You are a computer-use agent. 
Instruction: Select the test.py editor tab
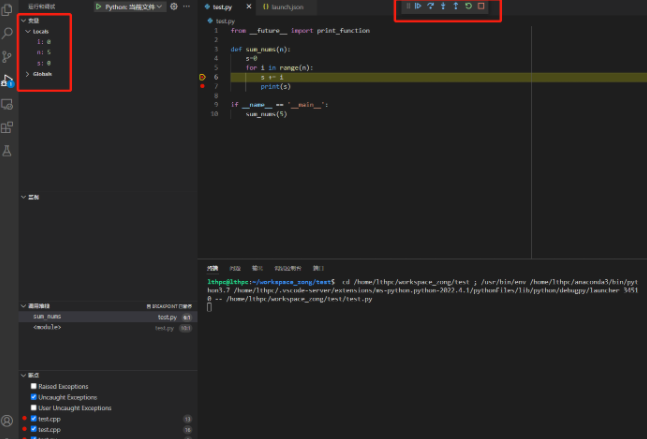[223, 7]
